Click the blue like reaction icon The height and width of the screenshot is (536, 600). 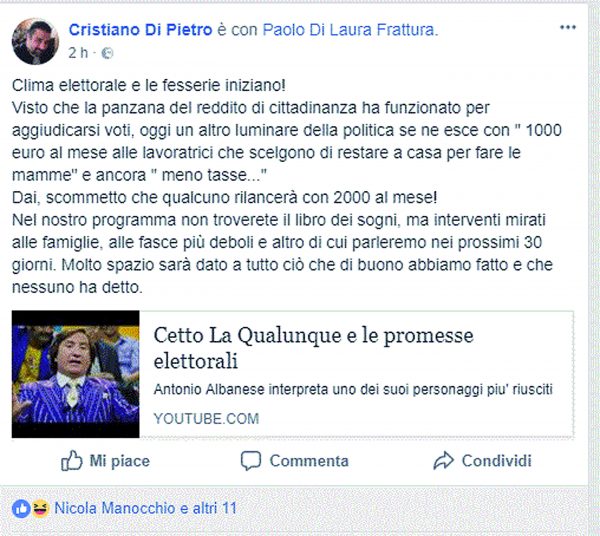(21, 508)
